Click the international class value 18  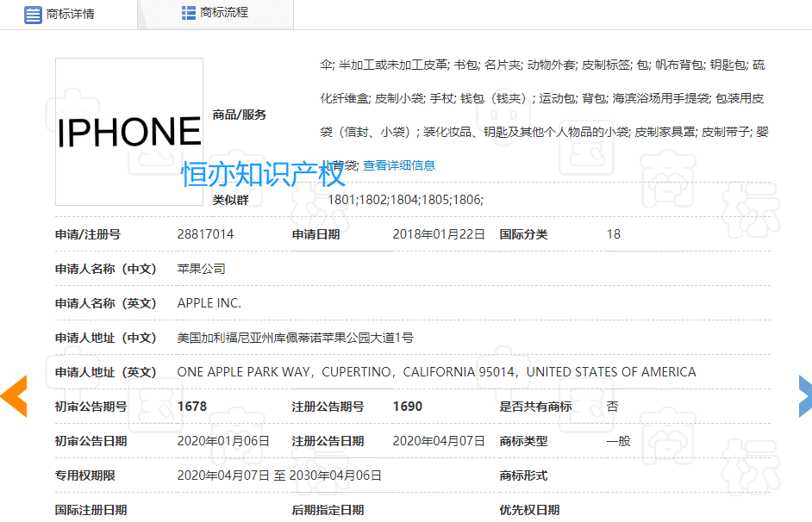tap(614, 234)
